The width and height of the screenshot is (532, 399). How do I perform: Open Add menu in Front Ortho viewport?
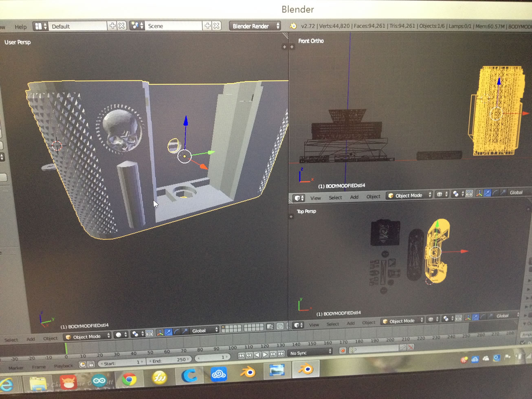354,197
